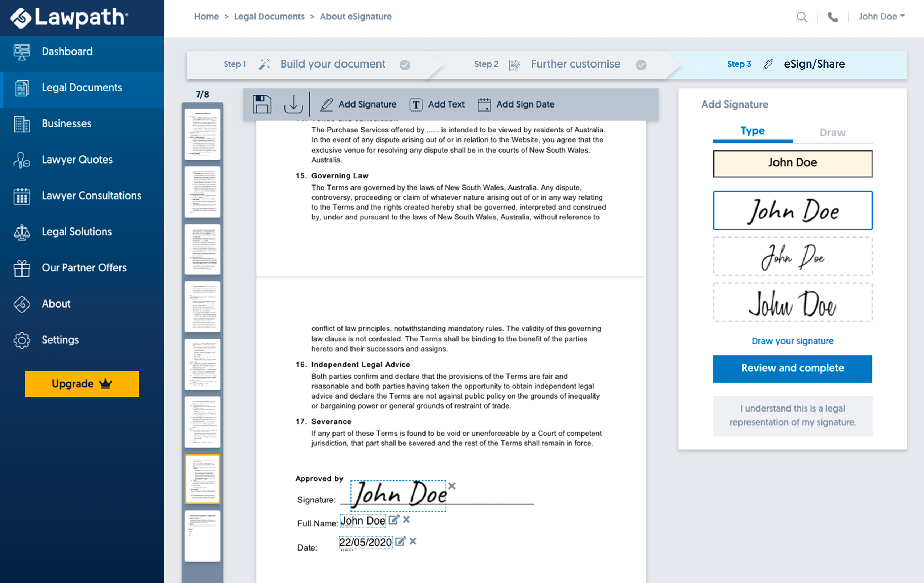
Task: Open page 5 thumbnail
Action: coord(202,364)
